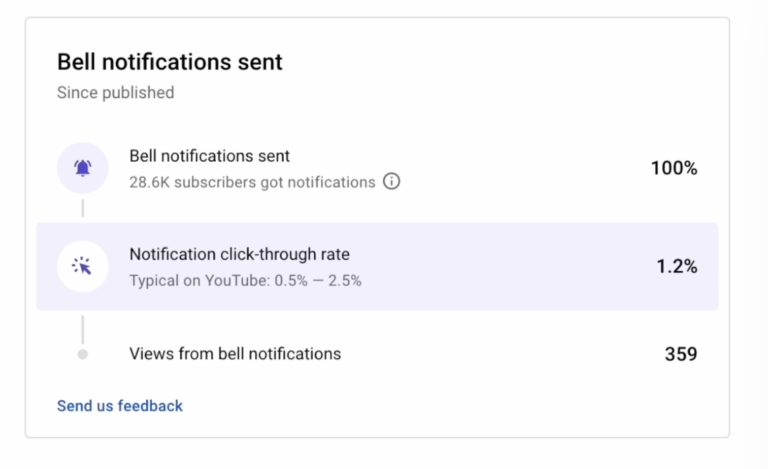Click the connector line below the bell icon
768x469 pixels.
click(82, 208)
